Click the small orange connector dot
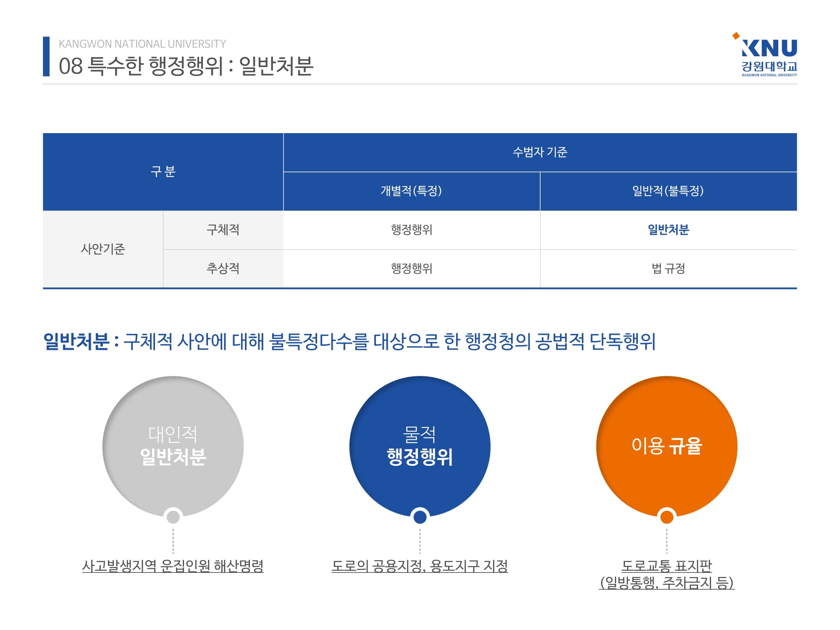This screenshot has width=840, height=630. (667, 517)
